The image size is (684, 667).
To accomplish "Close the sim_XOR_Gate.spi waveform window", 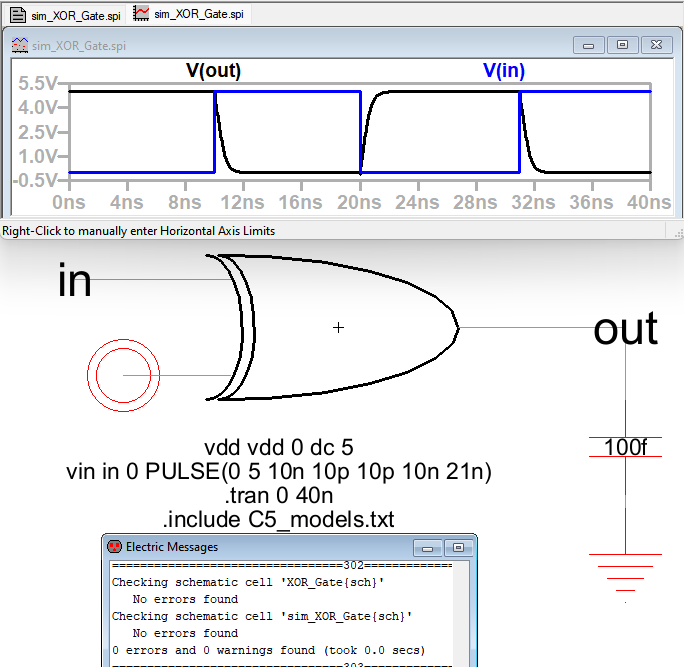I will pos(657,46).
